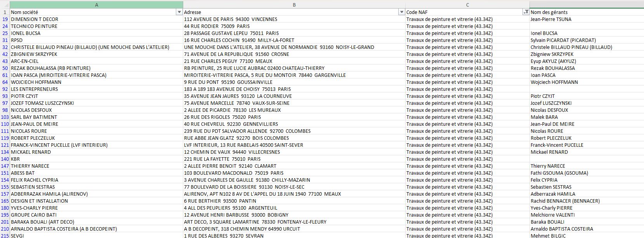The height and width of the screenshot is (238, 644).
Task: Click the active filter icon on Code NAF
Action: pyautogui.click(x=526, y=12)
